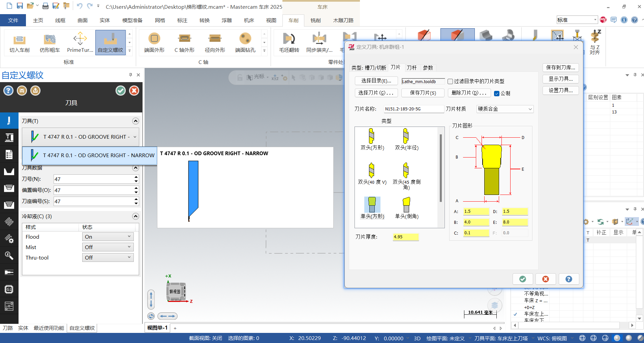This screenshot has height=343, width=644.
Task: Select the 双头(方形) insert type
Action: [372, 139]
